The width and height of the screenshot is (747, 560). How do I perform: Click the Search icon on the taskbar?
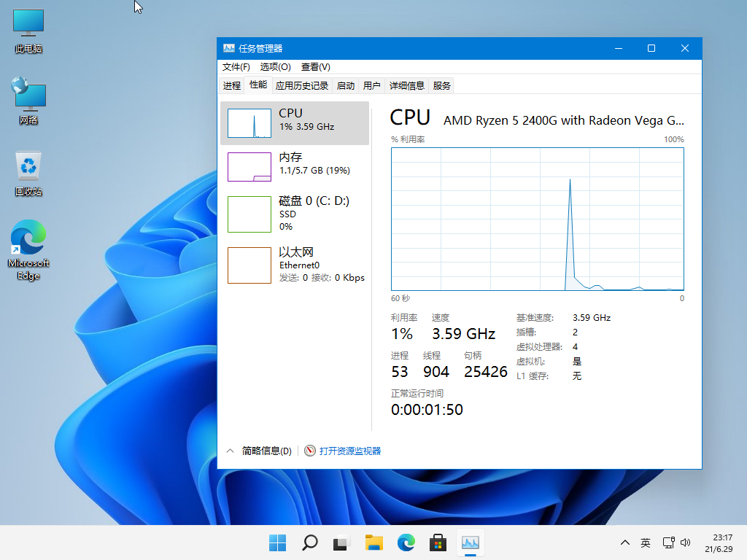(x=309, y=542)
